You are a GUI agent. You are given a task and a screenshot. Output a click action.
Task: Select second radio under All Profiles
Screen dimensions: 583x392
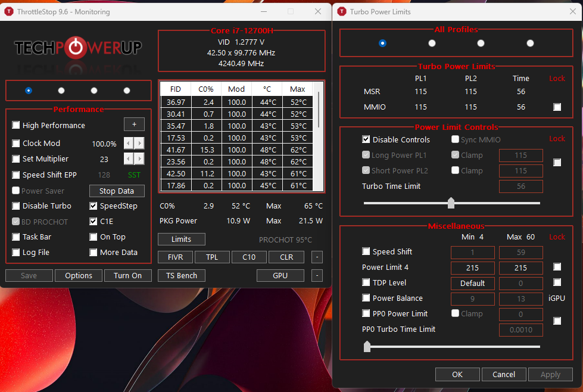pyautogui.click(x=432, y=43)
